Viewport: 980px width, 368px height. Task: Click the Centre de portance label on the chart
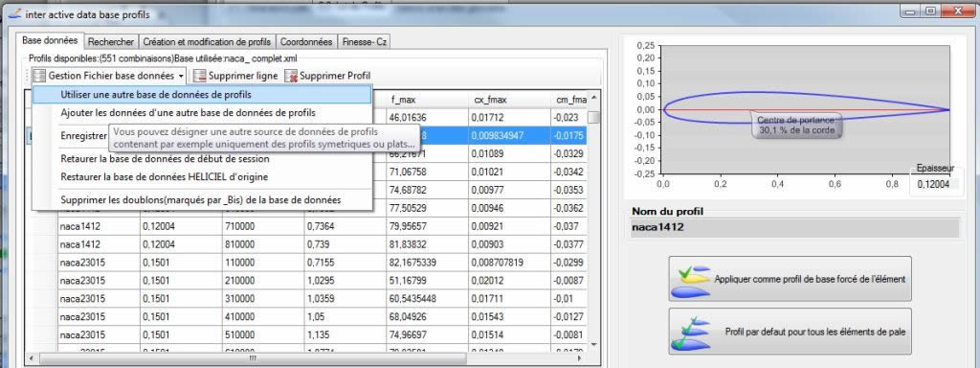(796, 126)
